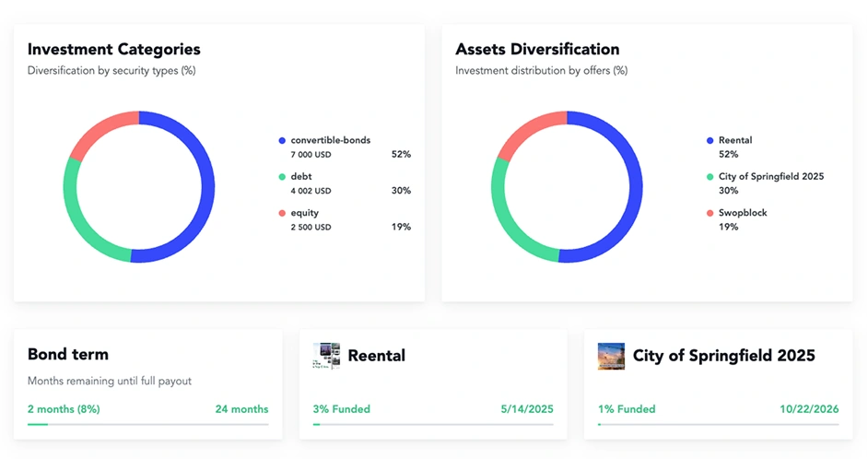Open City of Springfield 2025 card title
Screen dimensions: 868x459
[x=723, y=356]
